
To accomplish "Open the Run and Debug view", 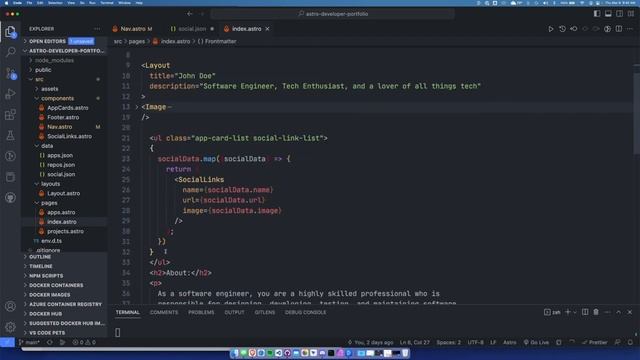I will click(x=11, y=94).
